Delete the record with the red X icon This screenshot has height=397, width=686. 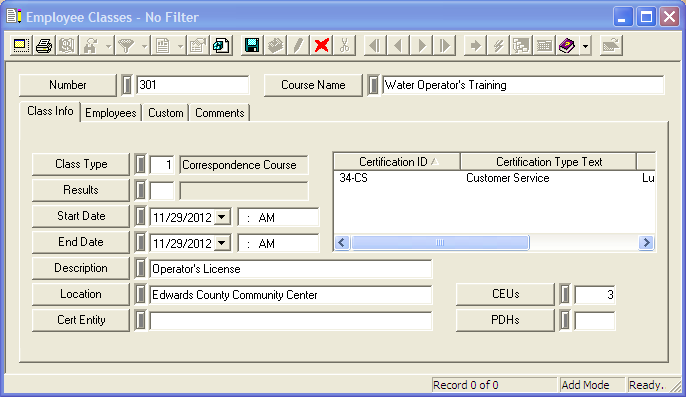pos(322,45)
